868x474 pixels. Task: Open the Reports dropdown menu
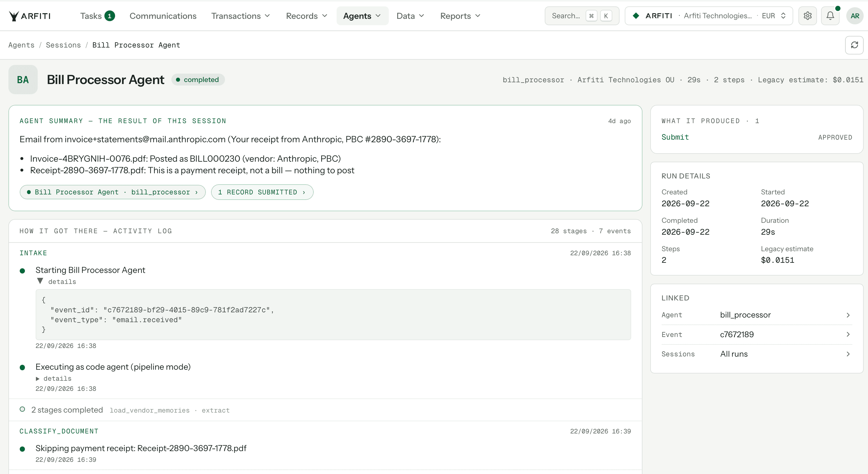[x=460, y=16]
